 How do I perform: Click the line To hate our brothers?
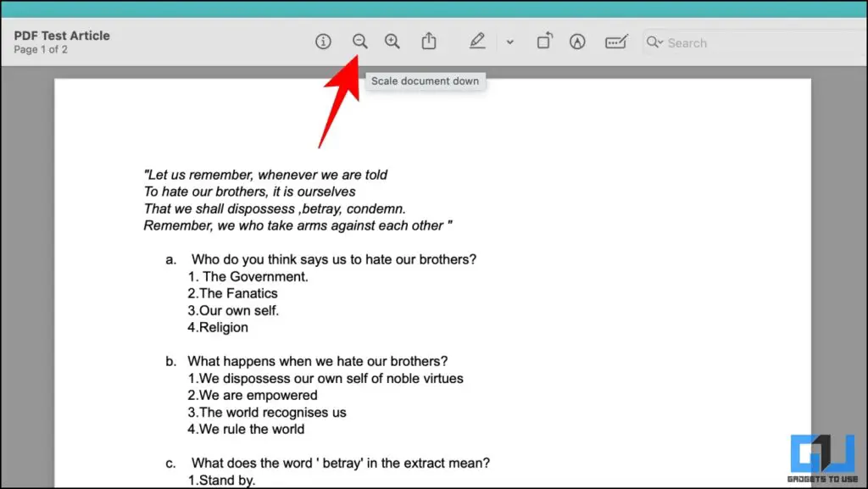[x=250, y=192]
